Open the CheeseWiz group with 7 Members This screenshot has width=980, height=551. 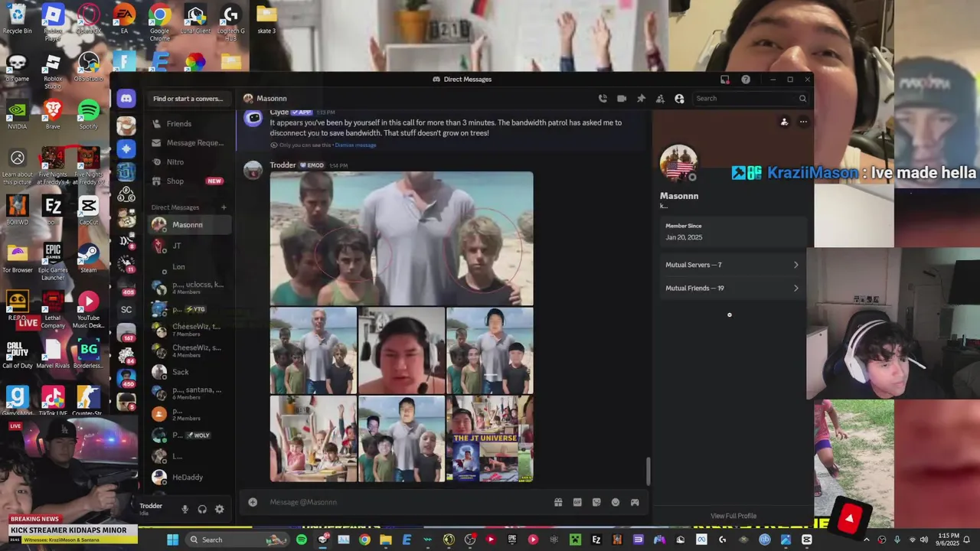tap(188, 330)
